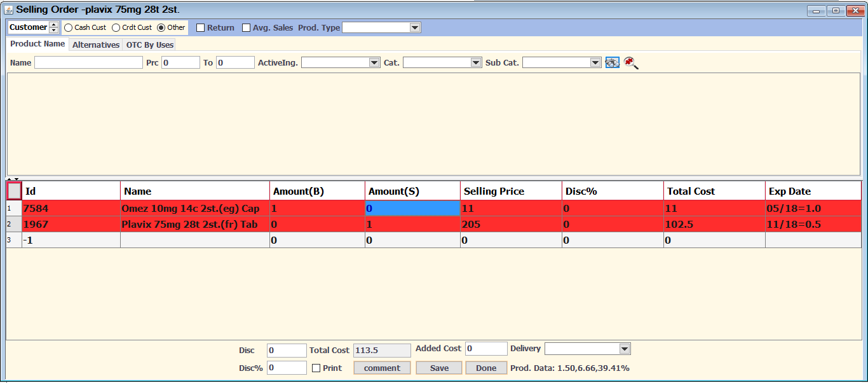The image size is (868, 383).
Task: Click the Total Cost cell 102.5
Action: click(715, 224)
